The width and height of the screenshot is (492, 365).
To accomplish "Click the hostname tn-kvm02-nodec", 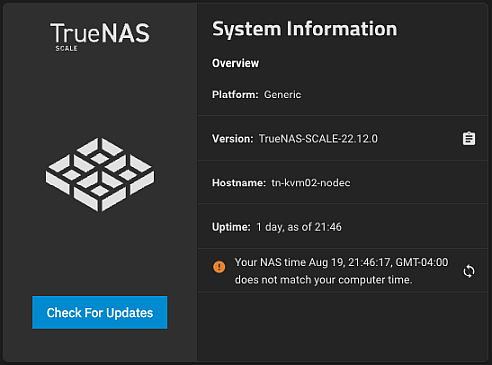I will point(311,183).
